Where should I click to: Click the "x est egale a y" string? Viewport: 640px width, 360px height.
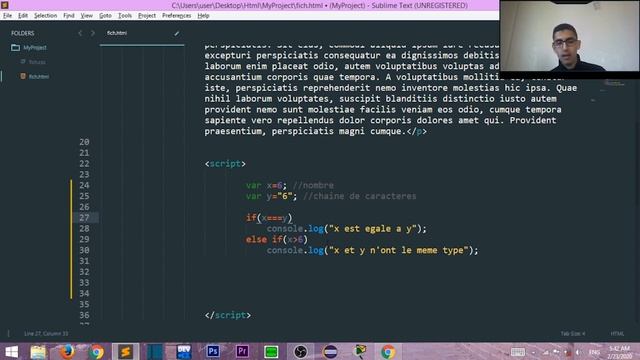click(373, 229)
